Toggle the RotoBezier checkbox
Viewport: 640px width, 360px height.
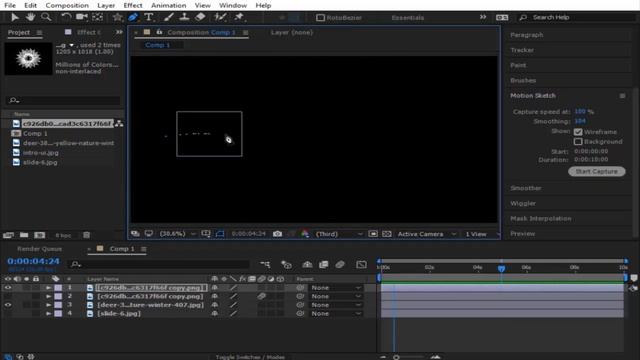point(320,18)
